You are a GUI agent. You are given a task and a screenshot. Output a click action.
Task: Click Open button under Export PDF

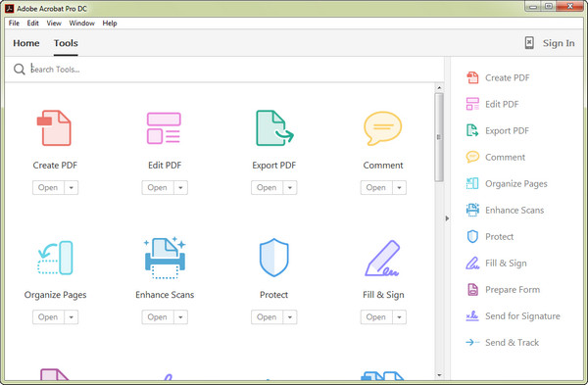coord(267,187)
